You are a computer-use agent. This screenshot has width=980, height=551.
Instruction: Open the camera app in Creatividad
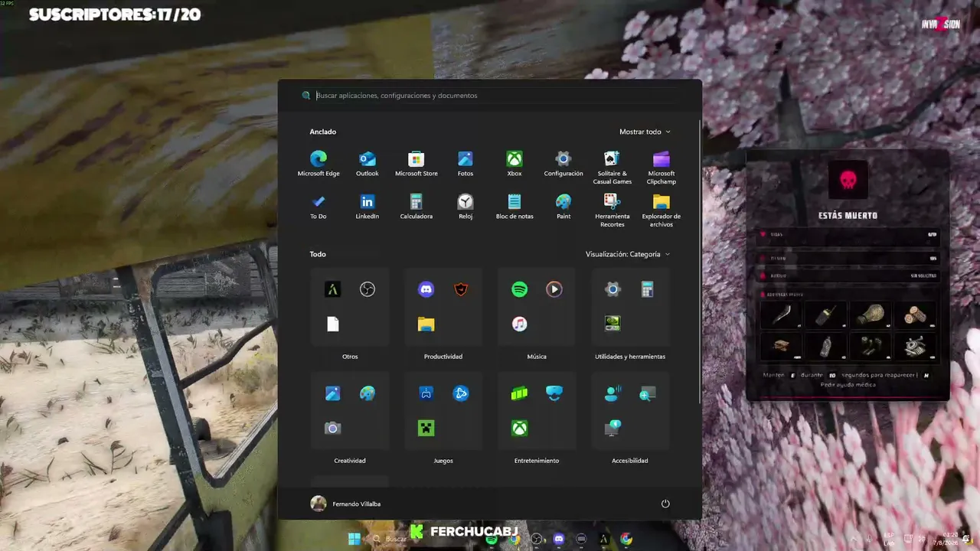[333, 428]
